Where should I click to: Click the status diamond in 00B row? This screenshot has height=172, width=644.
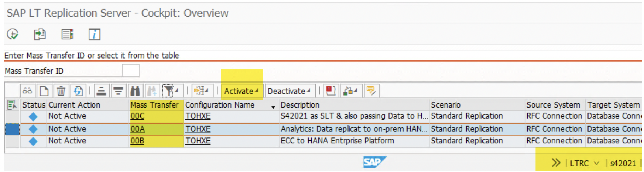33,141
